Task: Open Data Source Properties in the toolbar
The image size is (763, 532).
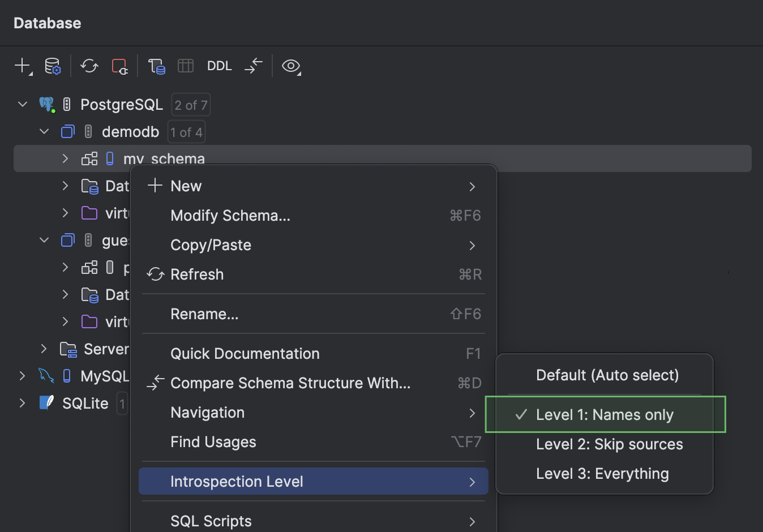Action: (x=52, y=66)
